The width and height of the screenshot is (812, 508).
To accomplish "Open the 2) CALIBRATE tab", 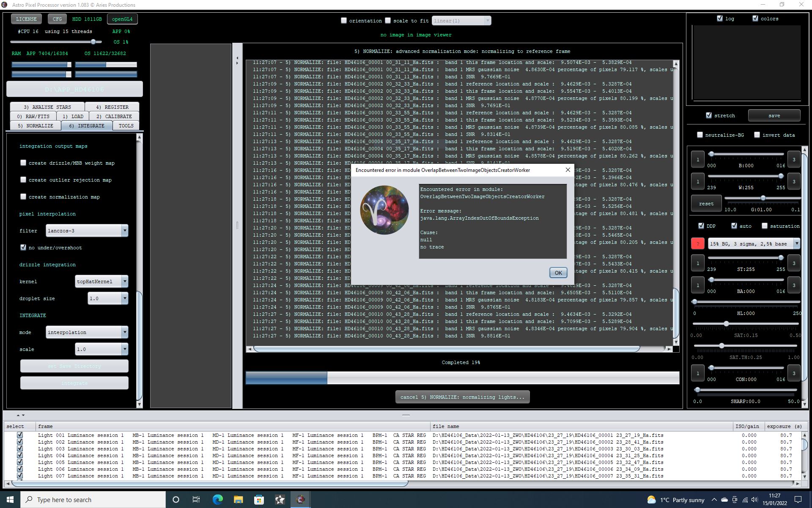I will (114, 116).
